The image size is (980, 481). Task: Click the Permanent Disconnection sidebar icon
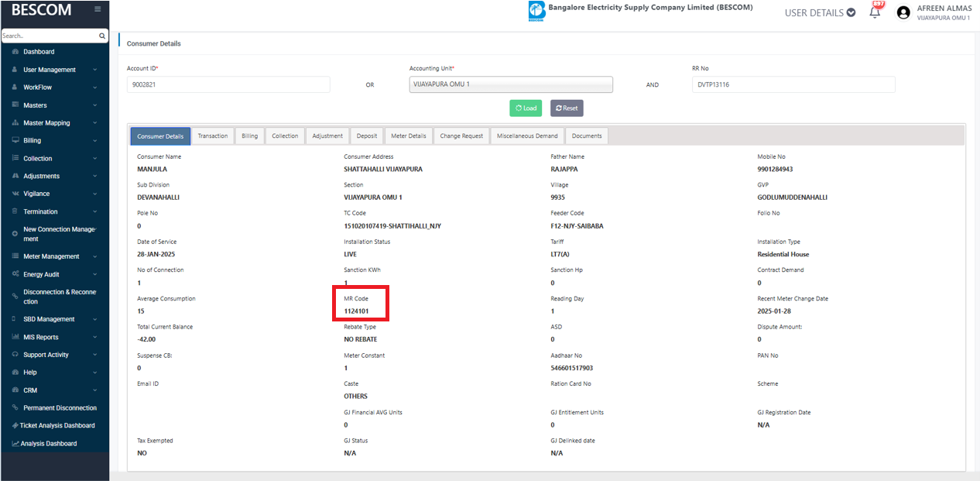click(15, 408)
